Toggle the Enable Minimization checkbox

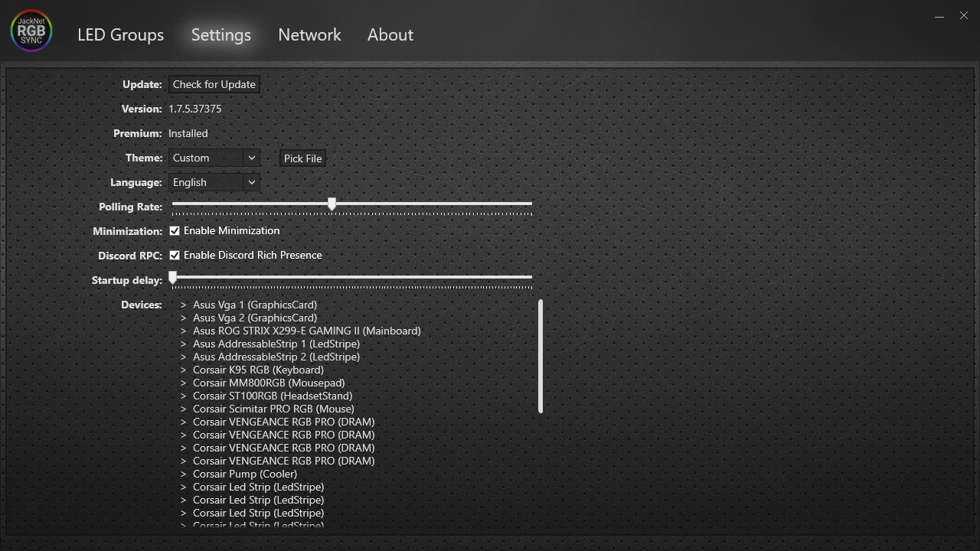point(175,230)
